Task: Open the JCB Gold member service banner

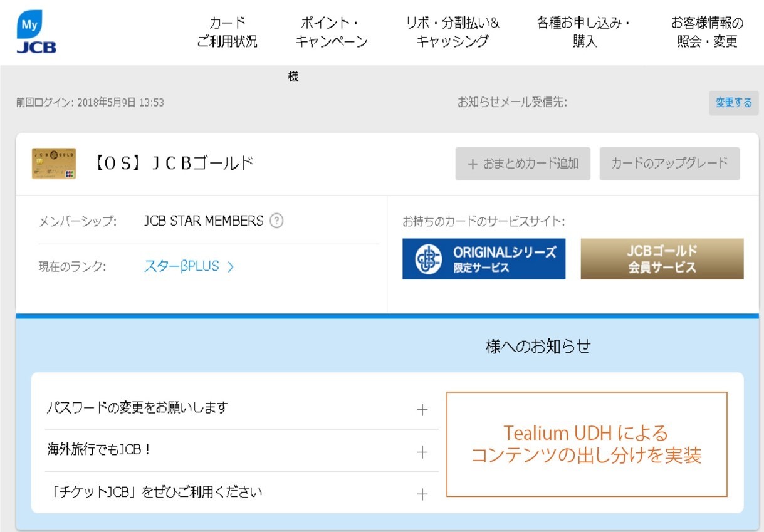Action: 662,259
